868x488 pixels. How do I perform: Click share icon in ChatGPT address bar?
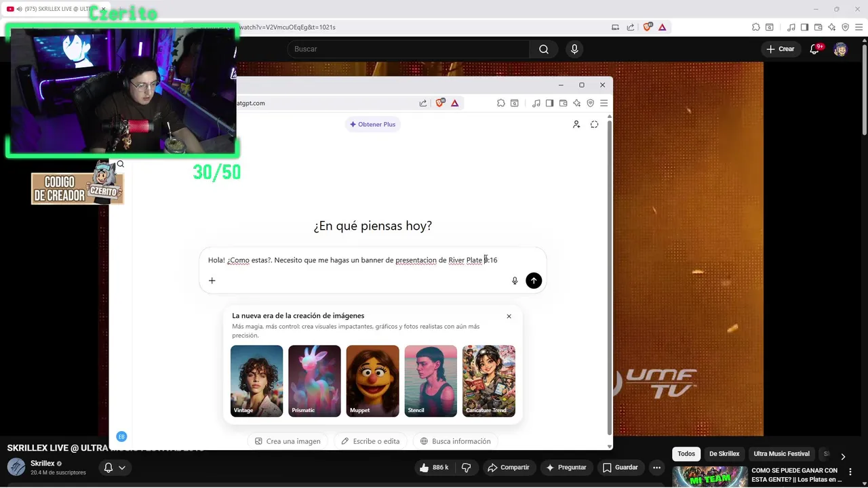pyautogui.click(x=423, y=103)
